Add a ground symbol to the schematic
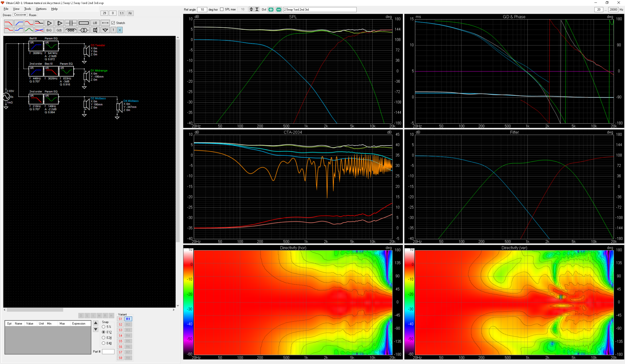This screenshot has width=625, height=364. point(105,30)
